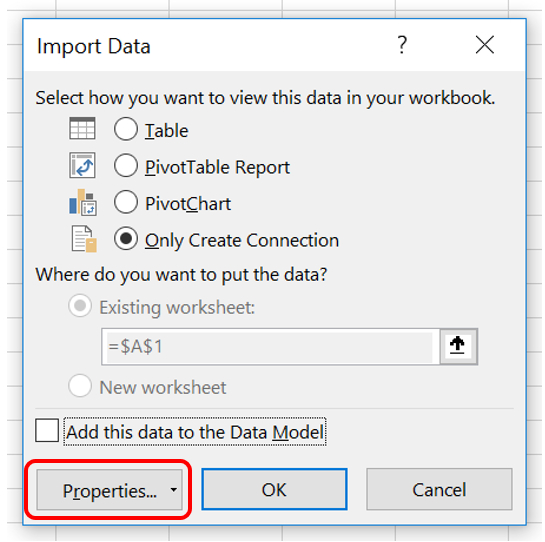Choose the New worksheet radio option
Image resolution: width=545 pixels, height=542 pixels.
tap(80, 386)
